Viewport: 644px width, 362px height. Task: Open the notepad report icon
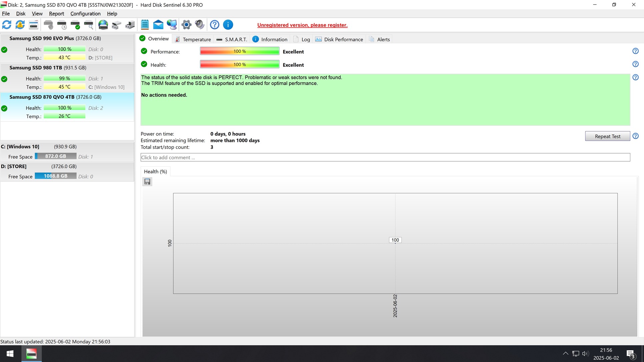click(145, 25)
